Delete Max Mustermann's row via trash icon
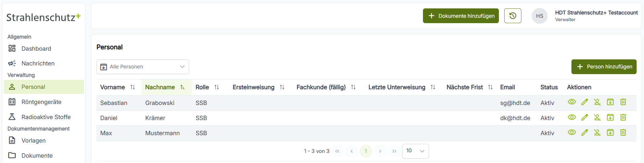The image size is (644, 163). pos(623,132)
